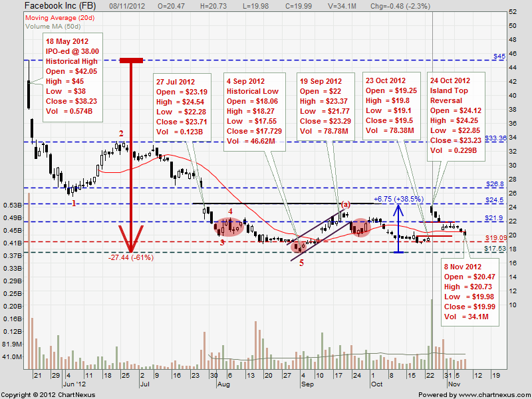The image size is (532, 399).
Task: Open the 19 Sep 2012 annotation box
Action: pyautogui.click(x=325, y=106)
